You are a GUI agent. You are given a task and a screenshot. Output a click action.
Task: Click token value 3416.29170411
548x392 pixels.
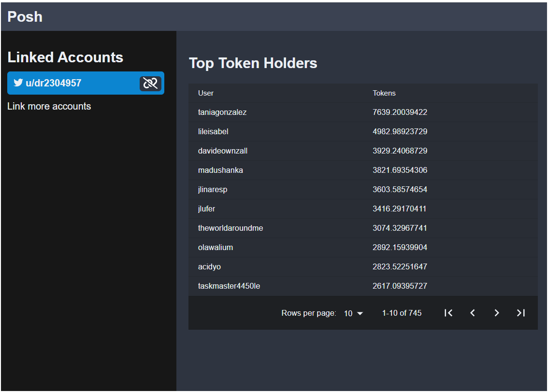pos(400,209)
